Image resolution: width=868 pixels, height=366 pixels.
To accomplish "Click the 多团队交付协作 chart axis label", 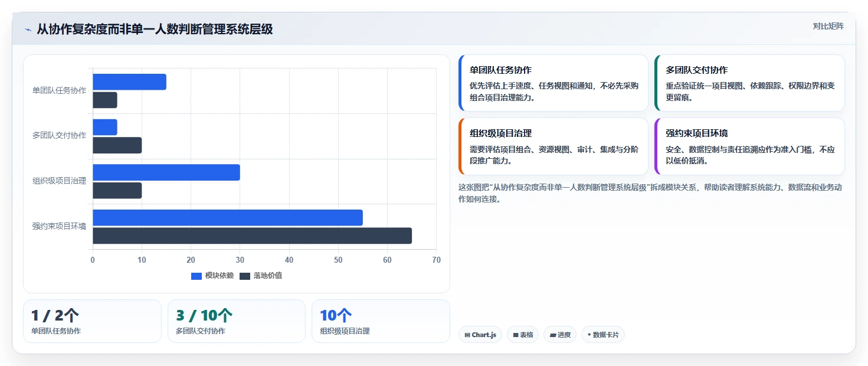I will pyautogui.click(x=59, y=135).
